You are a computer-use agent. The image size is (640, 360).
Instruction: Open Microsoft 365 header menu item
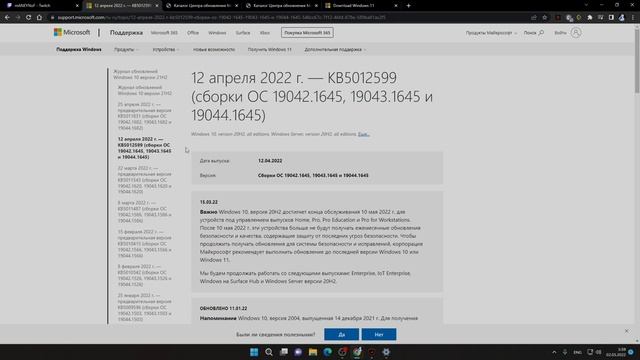164,33
